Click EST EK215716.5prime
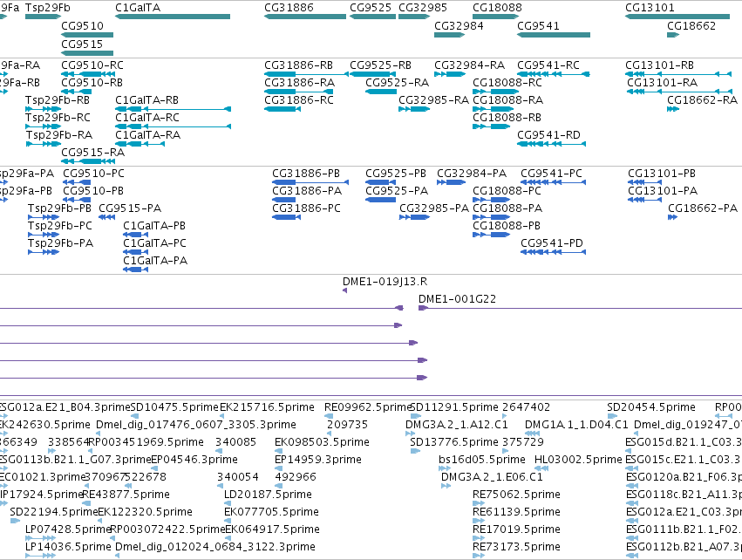The height and width of the screenshot is (560, 742). 268,407
